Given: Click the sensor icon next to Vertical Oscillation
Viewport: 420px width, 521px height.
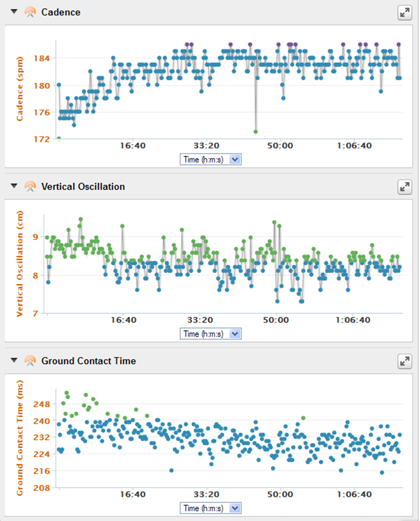Looking at the screenshot, I should pos(30,186).
